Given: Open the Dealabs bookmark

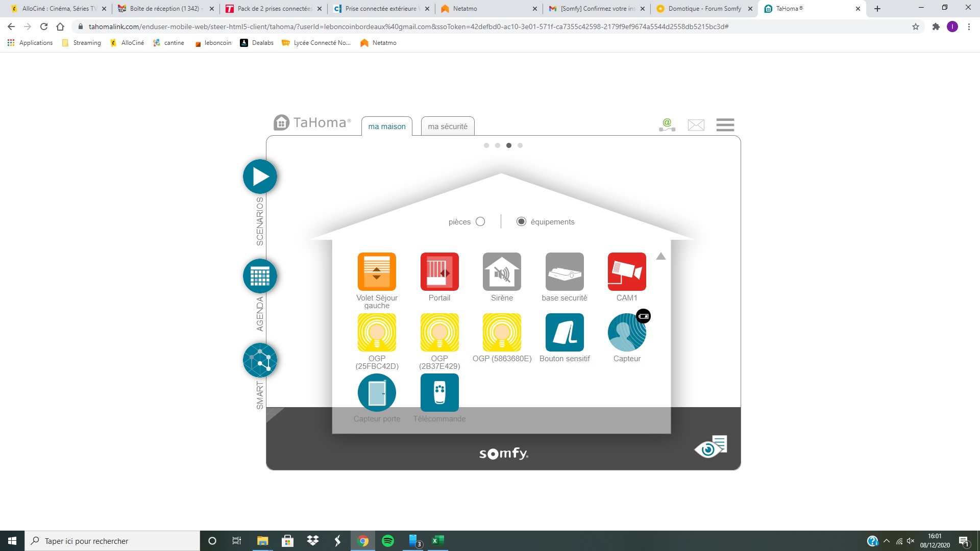Looking at the screenshot, I should (x=257, y=43).
